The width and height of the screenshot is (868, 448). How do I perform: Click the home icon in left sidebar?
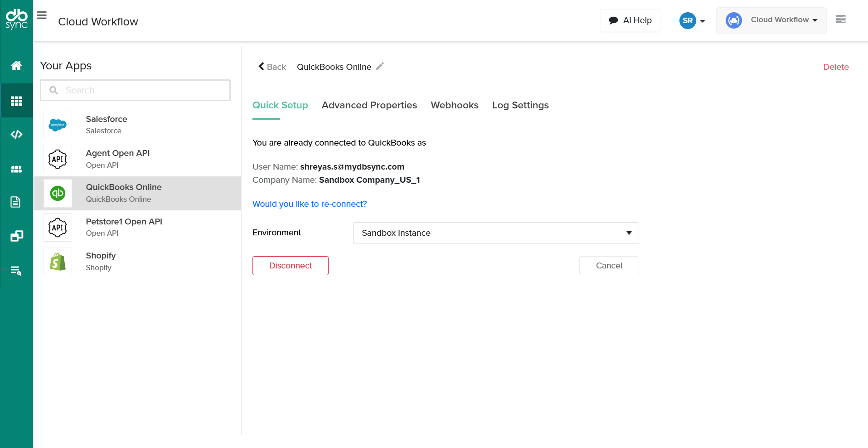click(x=16, y=66)
